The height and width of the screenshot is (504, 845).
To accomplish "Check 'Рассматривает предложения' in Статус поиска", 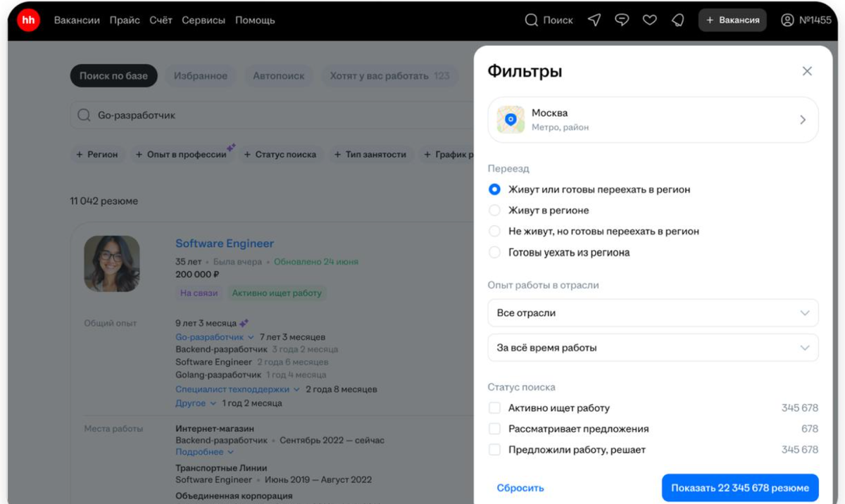I will point(495,429).
